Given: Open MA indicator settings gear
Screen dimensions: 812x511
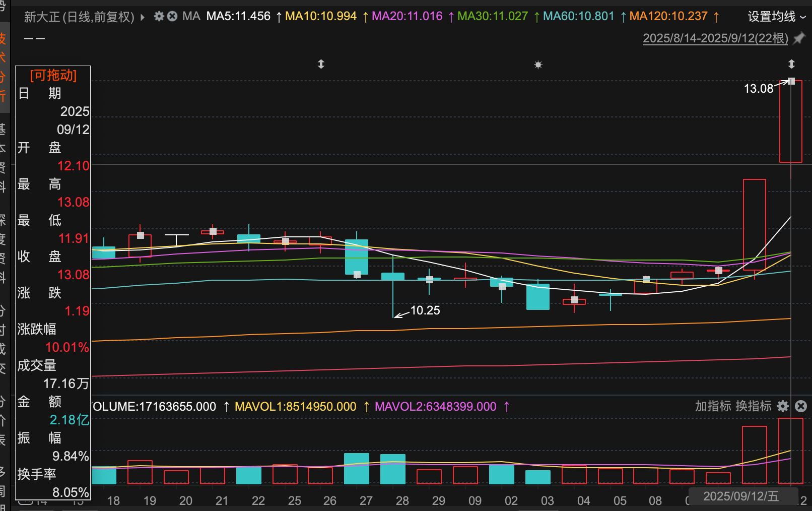Looking at the screenshot, I should coord(159,17).
